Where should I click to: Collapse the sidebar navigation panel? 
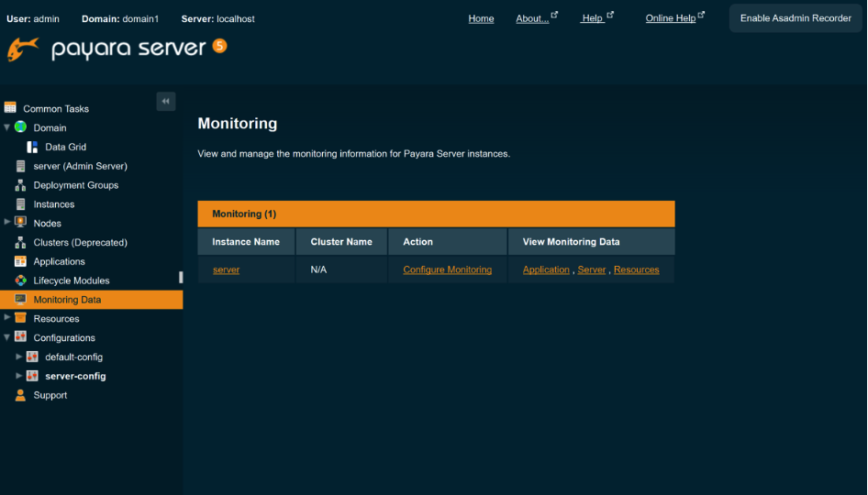(166, 102)
